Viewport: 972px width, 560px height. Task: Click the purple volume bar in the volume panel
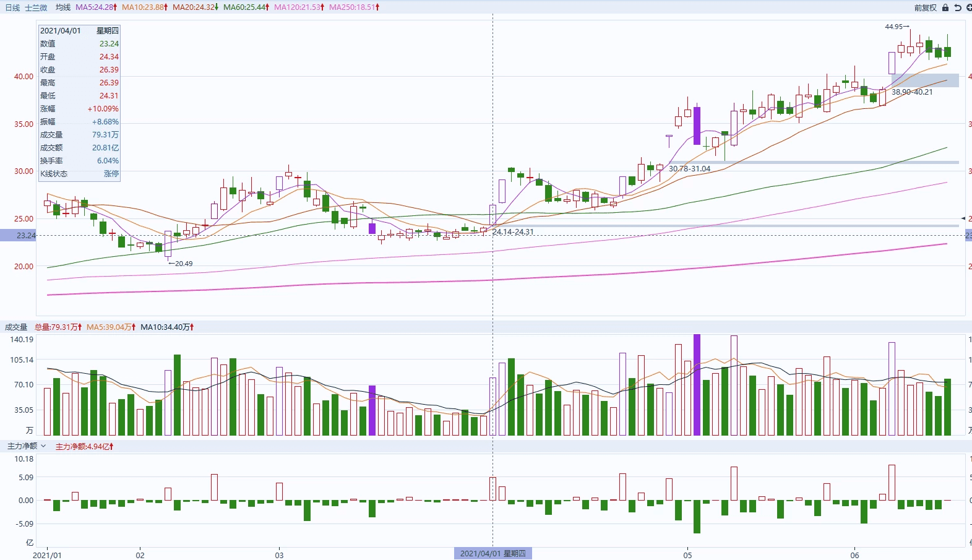[x=697, y=384]
